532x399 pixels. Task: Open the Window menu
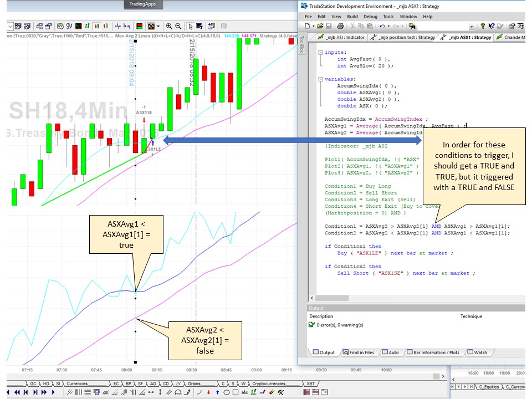coord(408,16)
